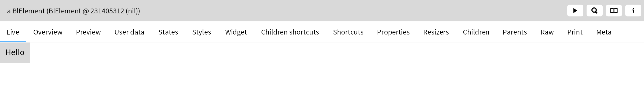644x107 pixels.
Task: Switch to the Widget tab
Action: [236, 32]
